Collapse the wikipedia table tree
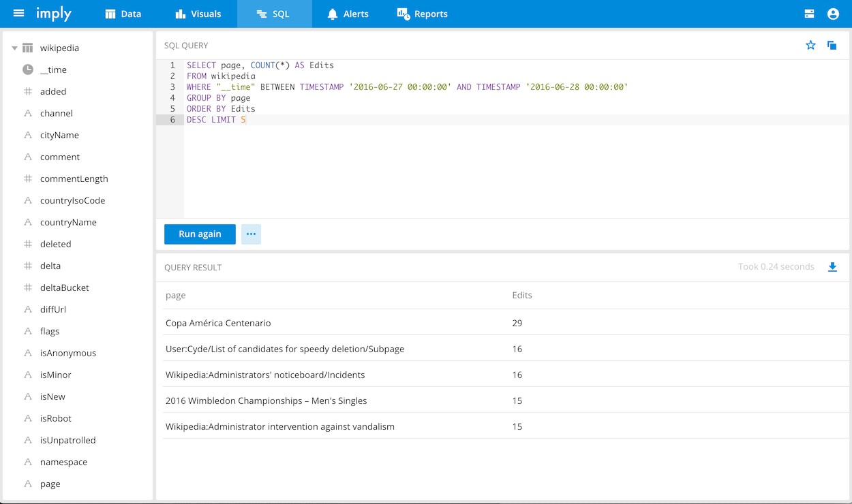The image size is (852, 504). (14, 48)
